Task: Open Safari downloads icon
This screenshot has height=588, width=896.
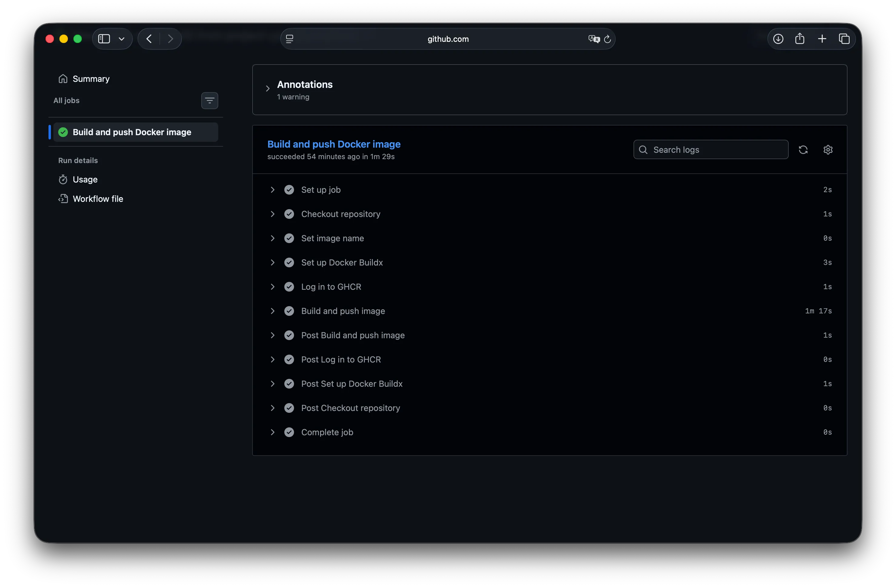Action: [778, 39]
